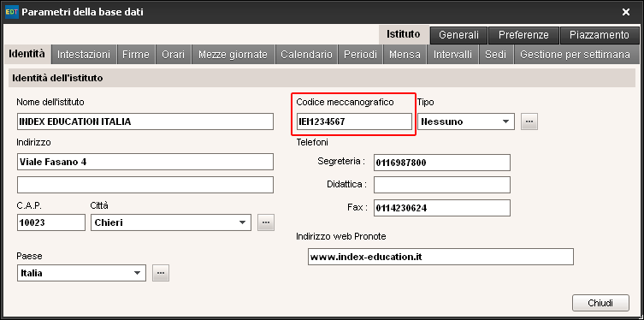
Task: Click the Indirizzo field with Viale Fasano 4
Action: (x=145, y=162)
